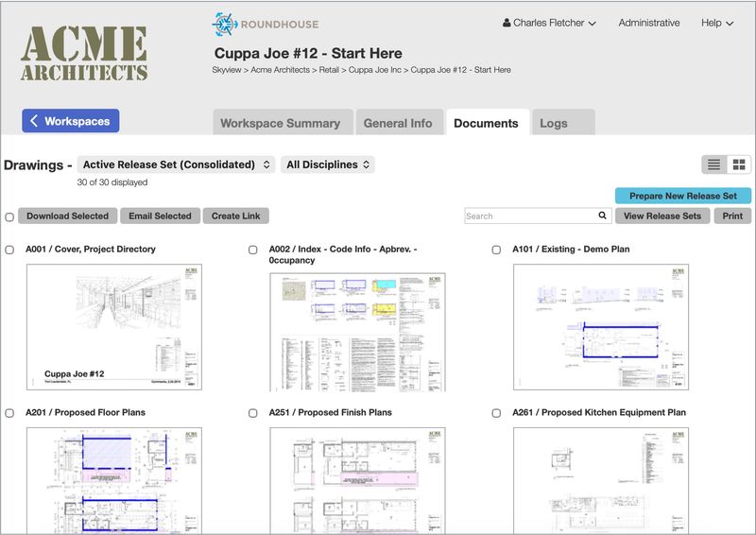
Task: Click title 'A001 / Cover, Project Directory'
Action: (91, 250)
